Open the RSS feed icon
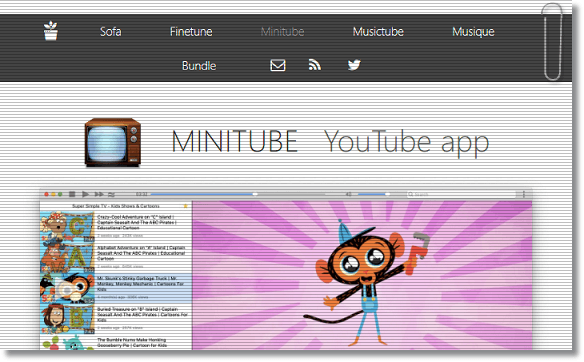 tap(315, 65)
